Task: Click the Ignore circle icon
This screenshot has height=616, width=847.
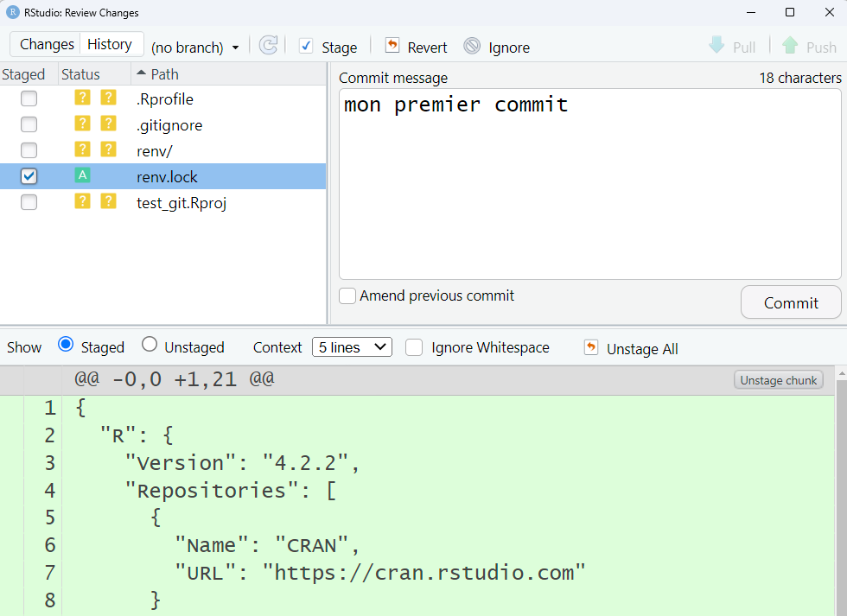Action: coord(472,47)
